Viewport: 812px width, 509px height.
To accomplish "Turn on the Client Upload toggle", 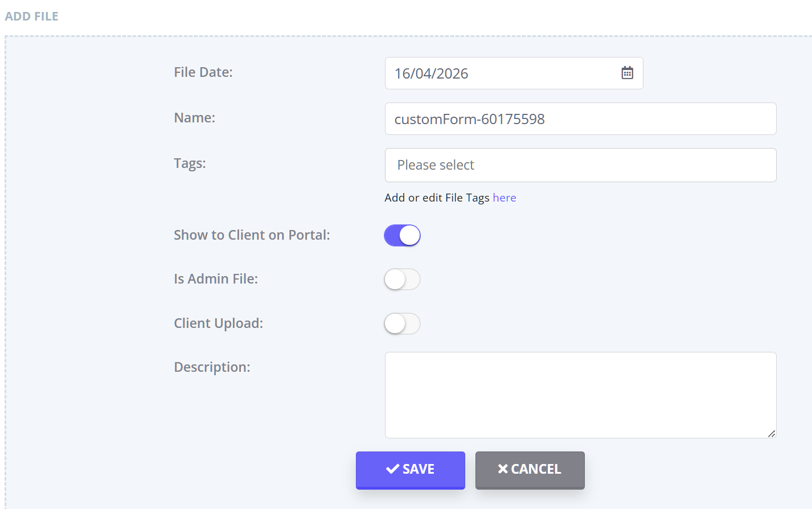I will point(402,324).
